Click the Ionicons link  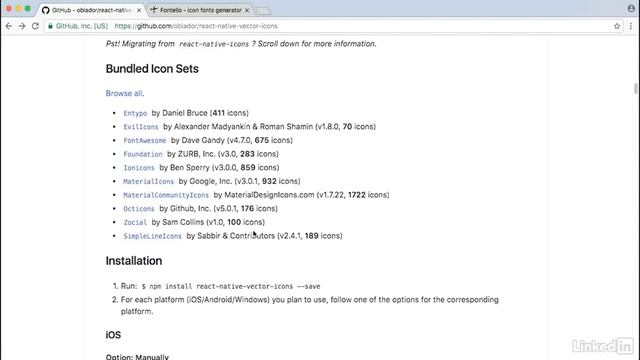point(139,168)
